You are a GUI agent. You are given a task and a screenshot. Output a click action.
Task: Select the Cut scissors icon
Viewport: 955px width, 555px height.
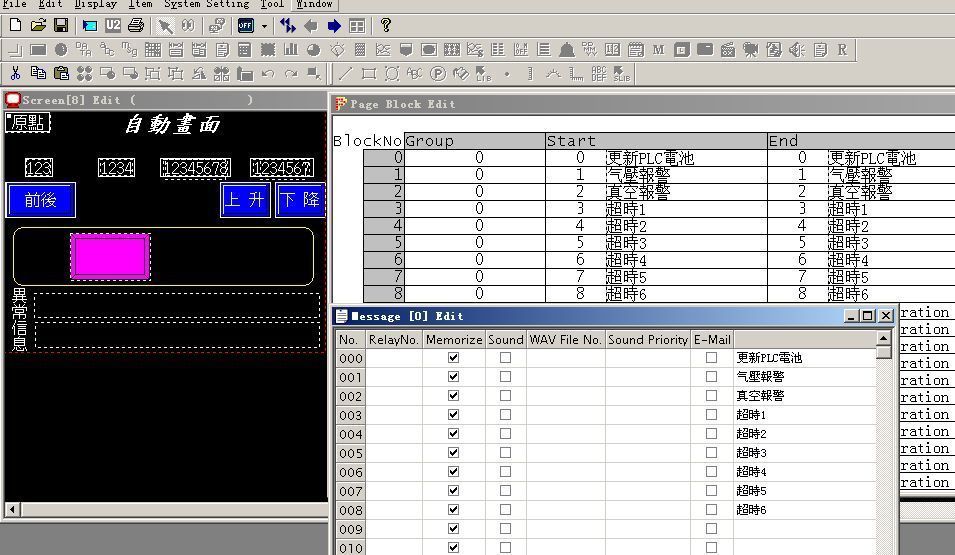tap(15, 73)
